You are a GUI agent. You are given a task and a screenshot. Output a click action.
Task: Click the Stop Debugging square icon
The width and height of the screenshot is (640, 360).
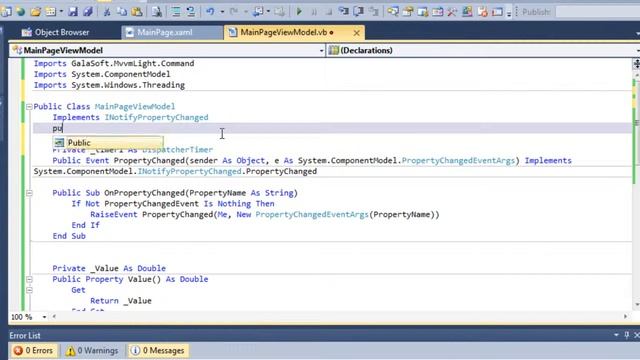pos(329,12)
